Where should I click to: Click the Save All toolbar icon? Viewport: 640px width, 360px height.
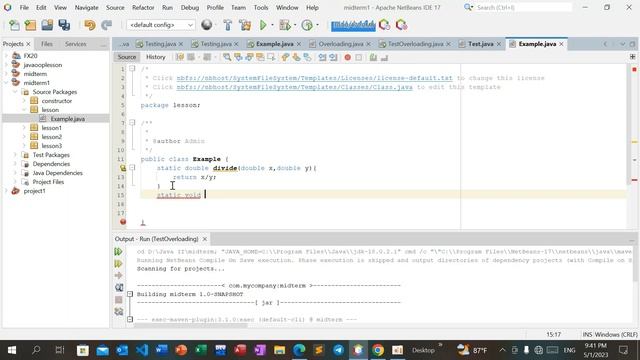tap(64, 25)
